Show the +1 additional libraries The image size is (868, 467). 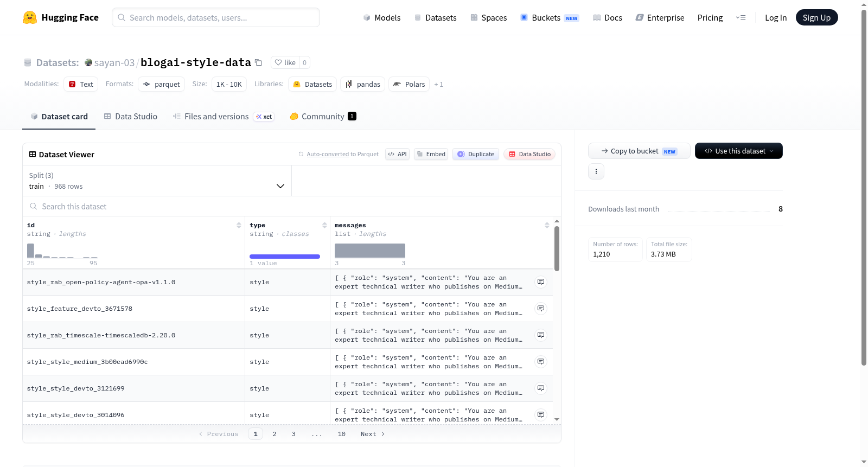point(438,85)
